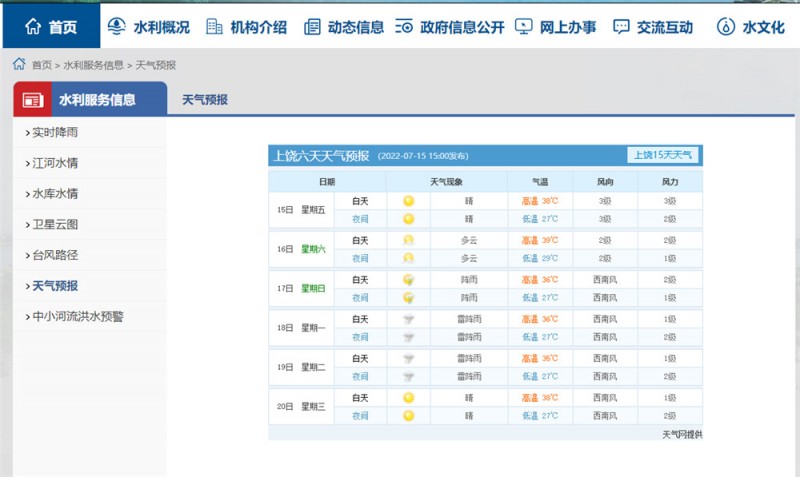Click the 日期 column header

[x=327, y=182]
